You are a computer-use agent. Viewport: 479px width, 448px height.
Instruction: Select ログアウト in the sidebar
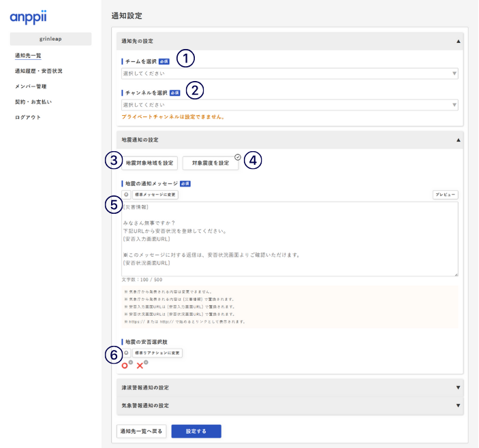click(x=28, y=117)
